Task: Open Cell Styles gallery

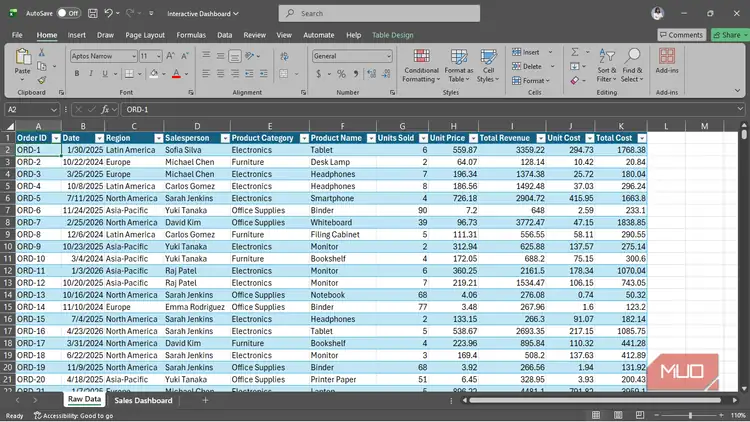Action: point(488,66)
